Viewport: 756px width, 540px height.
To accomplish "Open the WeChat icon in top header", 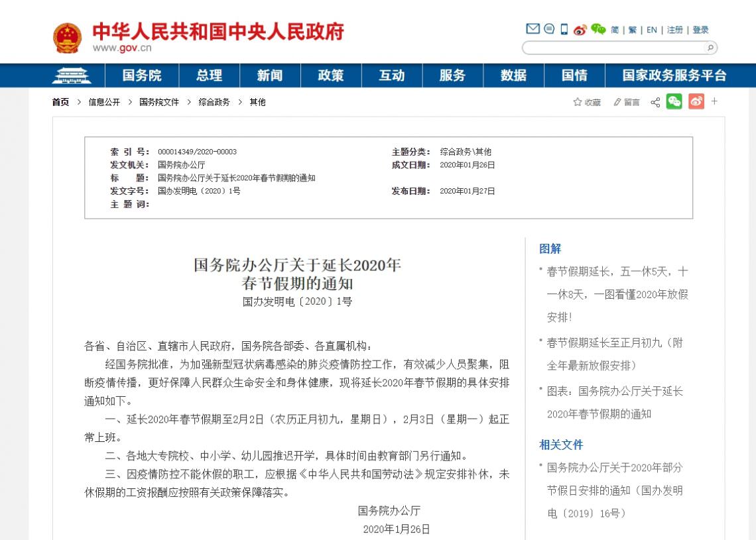I will (x=598, y=29).
